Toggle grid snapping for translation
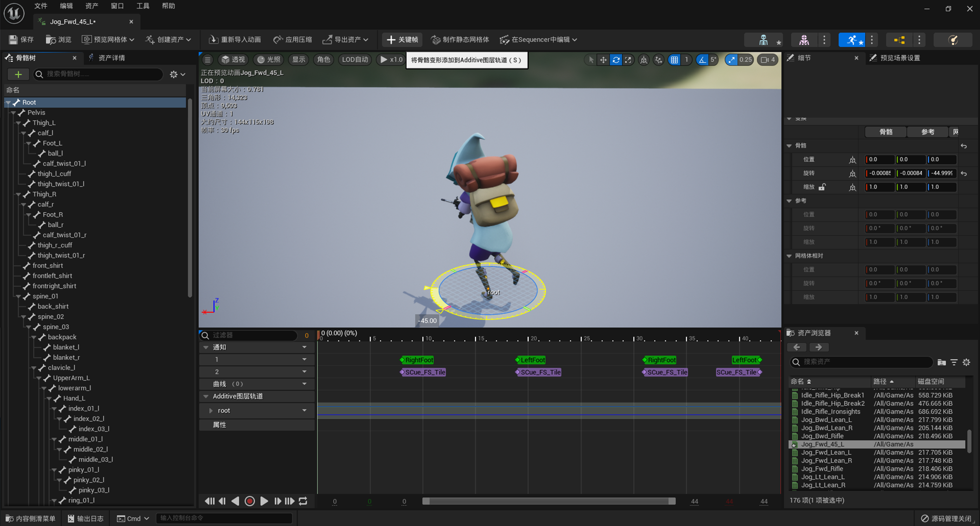Image resolution: width=980 pixels, height=526 pixels. [674, 60]
